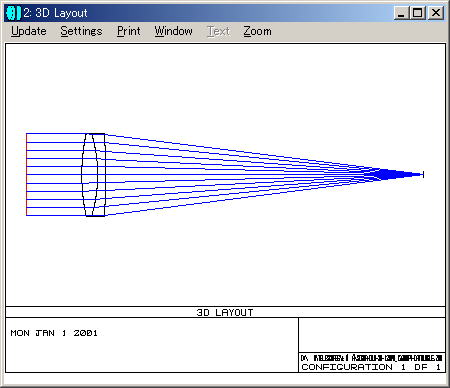Close the 3D Layout window
The width and height of the screenshot is (450, 388).
tap(436, 13)
